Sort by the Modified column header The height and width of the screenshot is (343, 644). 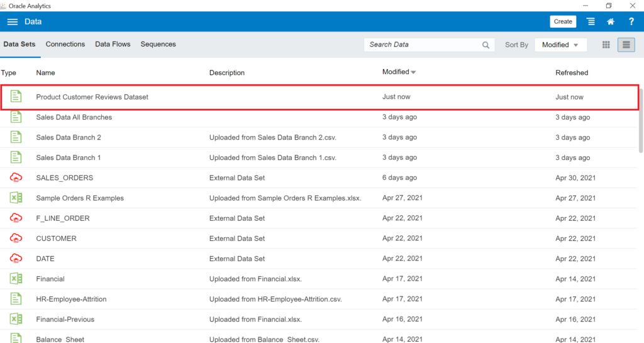point(399,72)
